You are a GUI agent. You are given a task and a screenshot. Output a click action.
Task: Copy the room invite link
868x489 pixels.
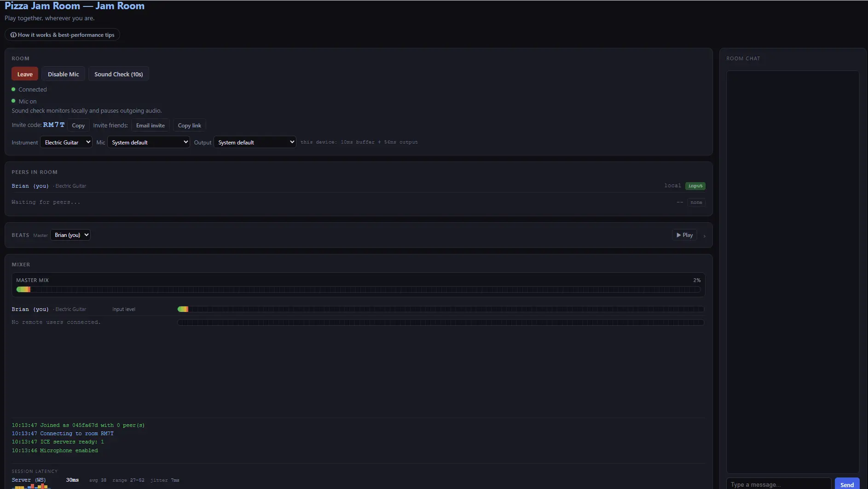190,125
